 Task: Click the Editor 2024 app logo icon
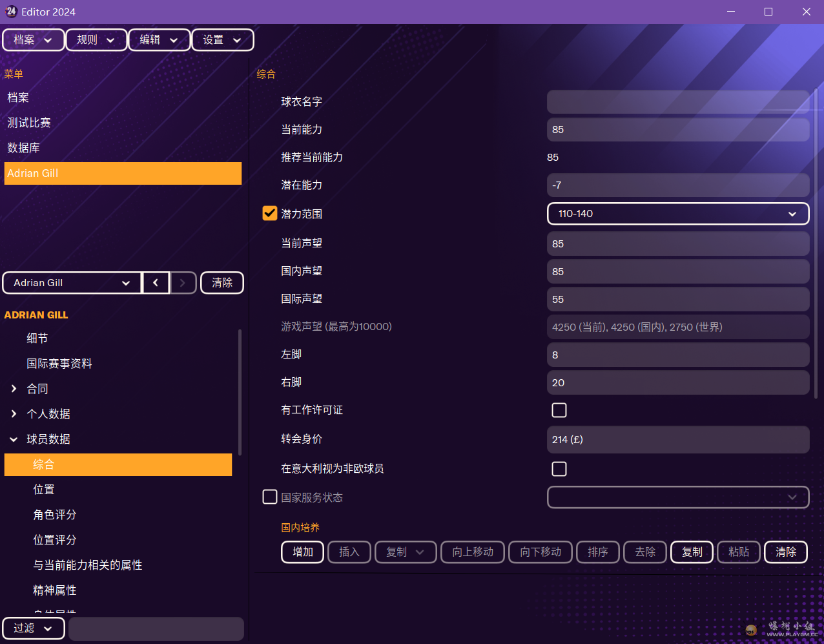[11, 12]
